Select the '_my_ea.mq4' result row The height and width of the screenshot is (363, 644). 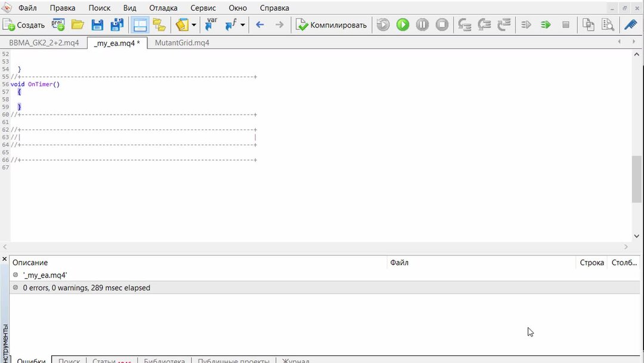click(x=324, y=275)
